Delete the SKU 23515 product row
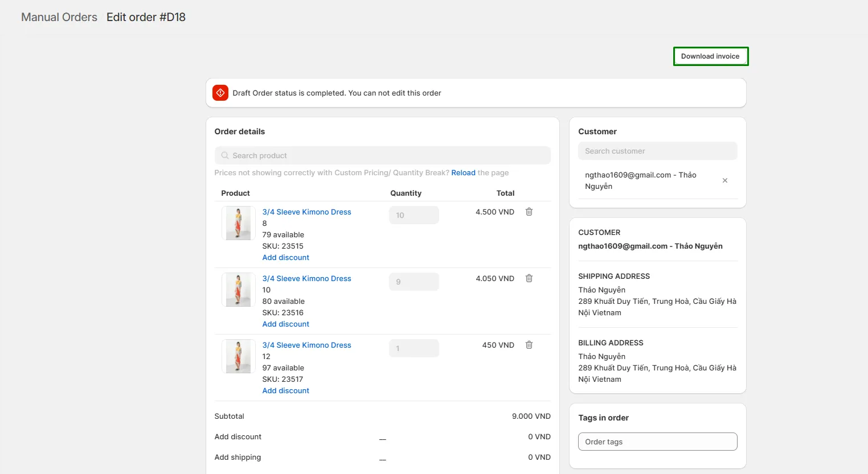The height and width of the screenshot is (474, 868). pyautogui.click(x=529, y=212)
